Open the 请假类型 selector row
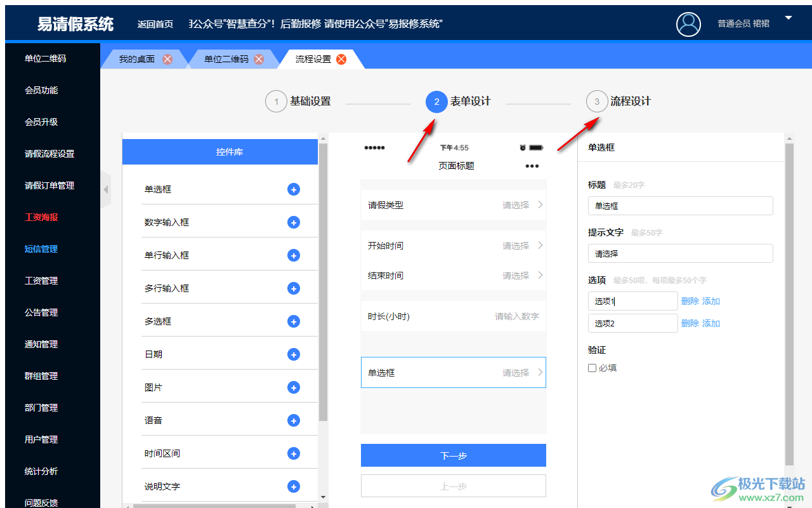812x508 pixels. pyautogui.click(x=454, y=205)
